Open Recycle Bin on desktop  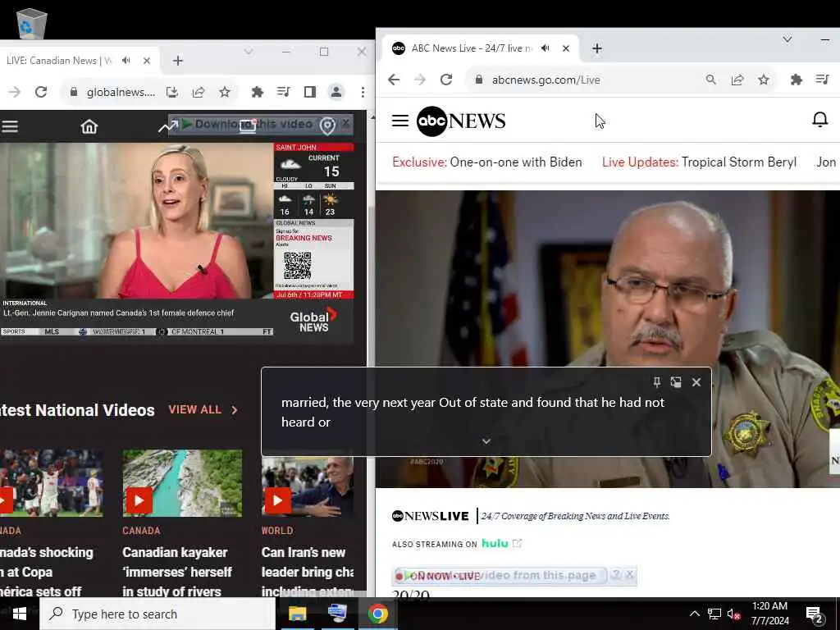tap(32, 23)
